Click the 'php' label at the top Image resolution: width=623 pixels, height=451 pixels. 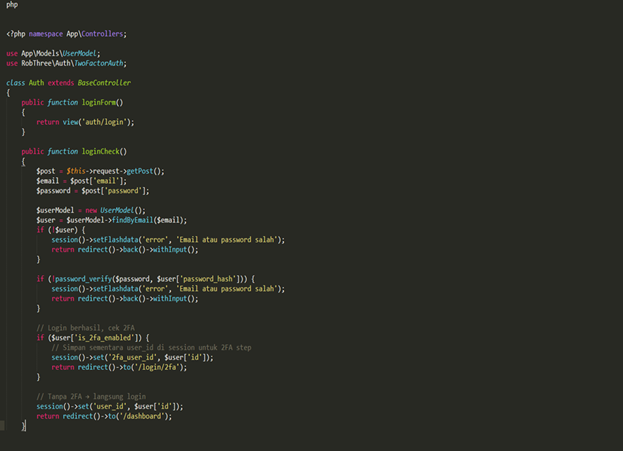pyautogui.click(x=11, y=5)
